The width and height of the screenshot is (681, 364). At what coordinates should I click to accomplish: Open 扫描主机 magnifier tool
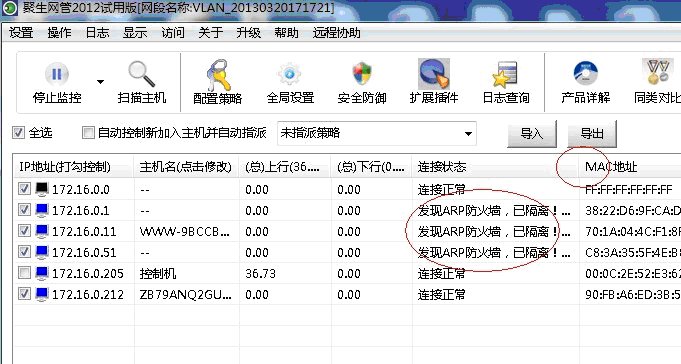tap(142, 74)
